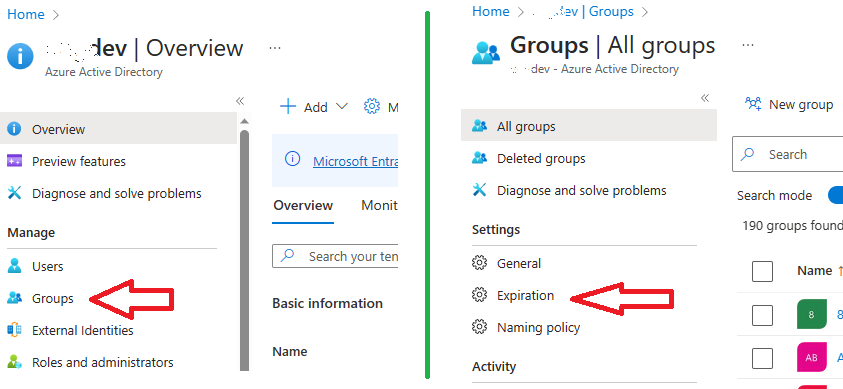Click the pink AB group avatar

811,357
